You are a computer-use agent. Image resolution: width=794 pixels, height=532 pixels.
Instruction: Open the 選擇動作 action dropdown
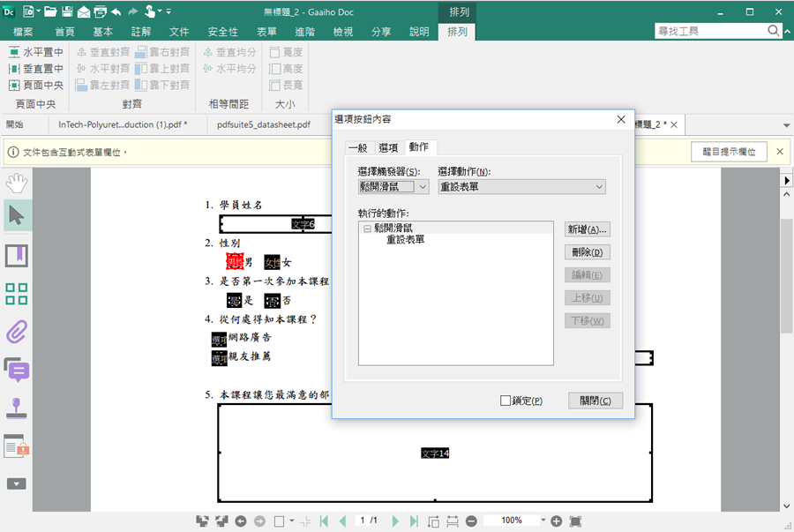pyautogui.click(x=600, y=187)
